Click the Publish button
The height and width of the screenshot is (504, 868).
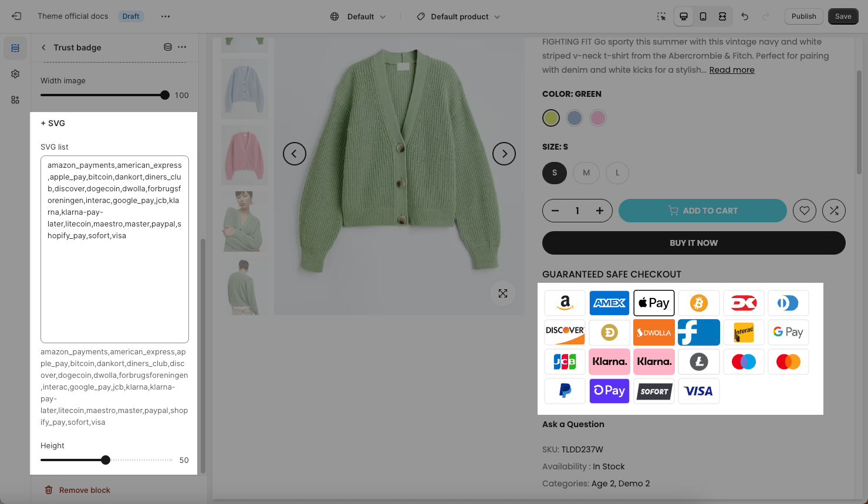803,16
